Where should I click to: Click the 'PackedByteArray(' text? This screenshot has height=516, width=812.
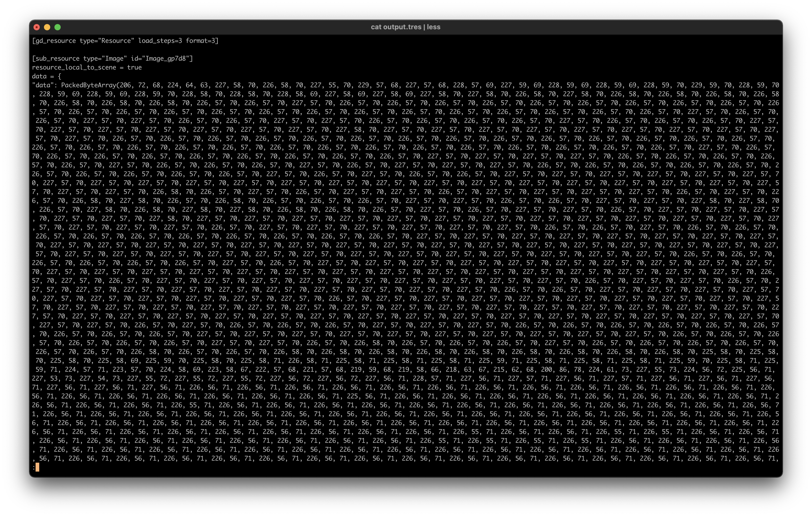[x=90, y=85]
